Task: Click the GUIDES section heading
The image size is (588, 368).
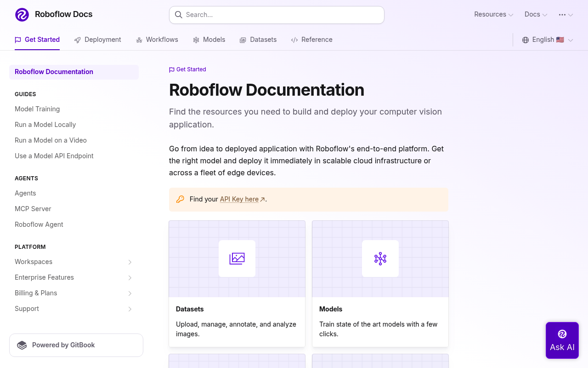Action: [25, 94]
